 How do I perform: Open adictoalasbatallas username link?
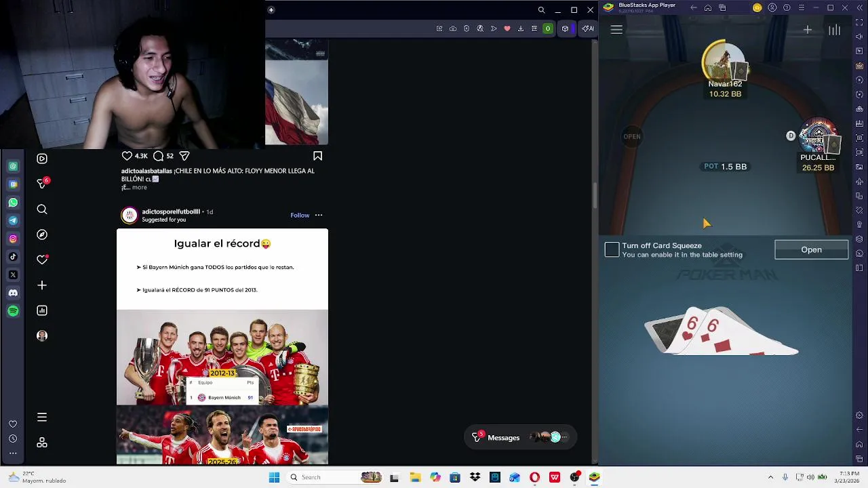(x=146, y=171)
